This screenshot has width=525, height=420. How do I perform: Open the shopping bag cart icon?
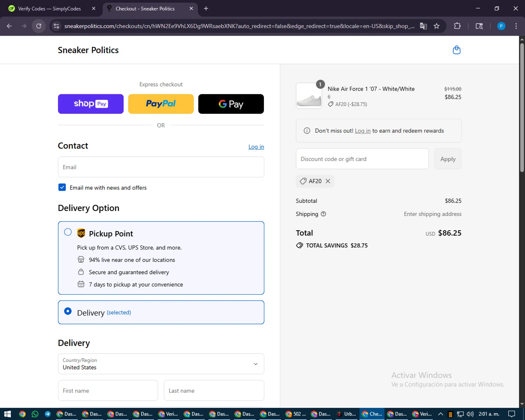click(x=456, y=50)
